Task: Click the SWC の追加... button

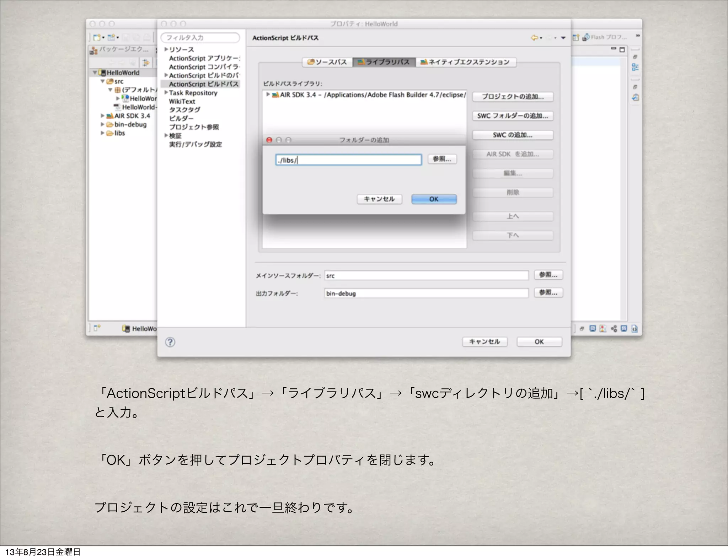Action: [x=513, y=135]
